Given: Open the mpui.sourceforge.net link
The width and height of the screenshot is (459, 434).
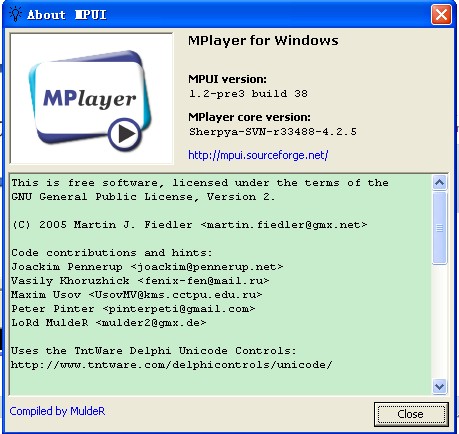Looking at the screenshot, I should pos(258,155).
